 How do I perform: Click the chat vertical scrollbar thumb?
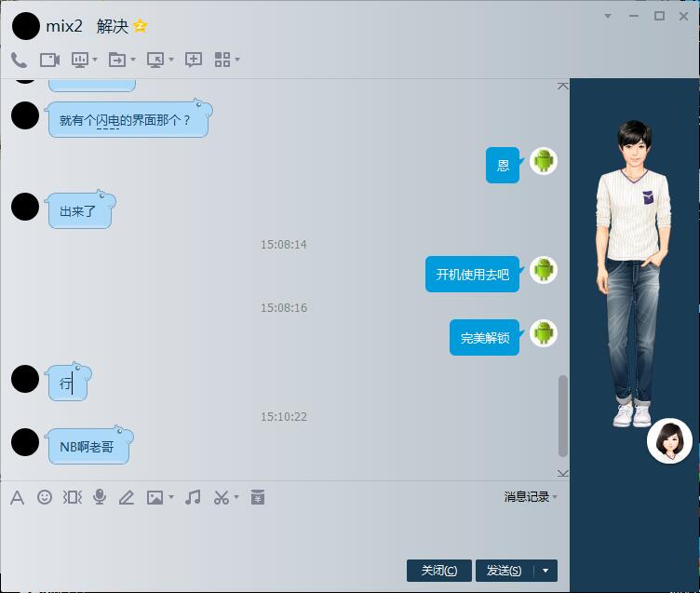coord(562,414)
